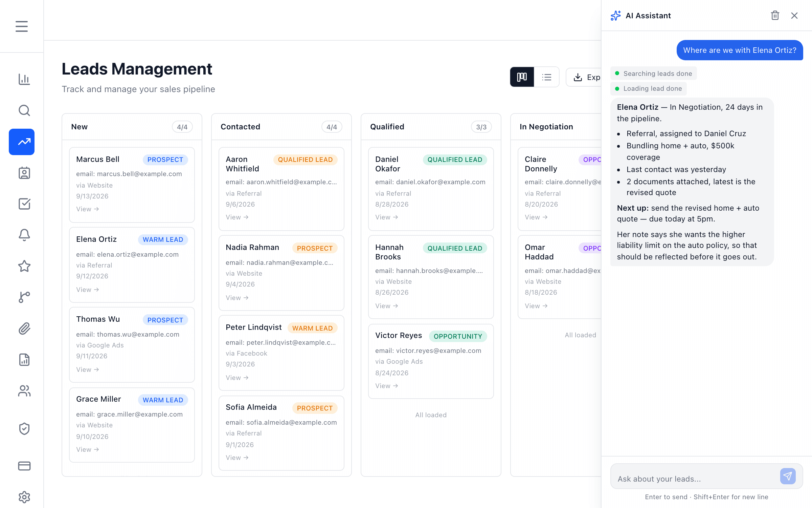View Marcus Bell lead details

point(87,209)
